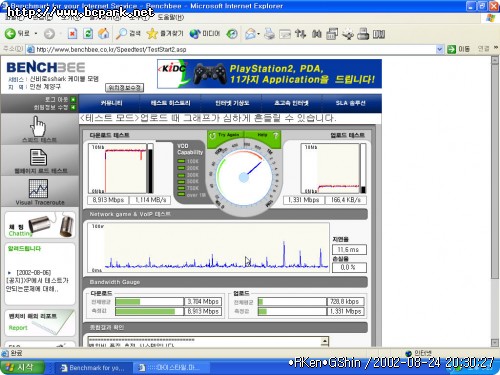
Task: Stop loading with the red X icon
Action: [72, 33]
